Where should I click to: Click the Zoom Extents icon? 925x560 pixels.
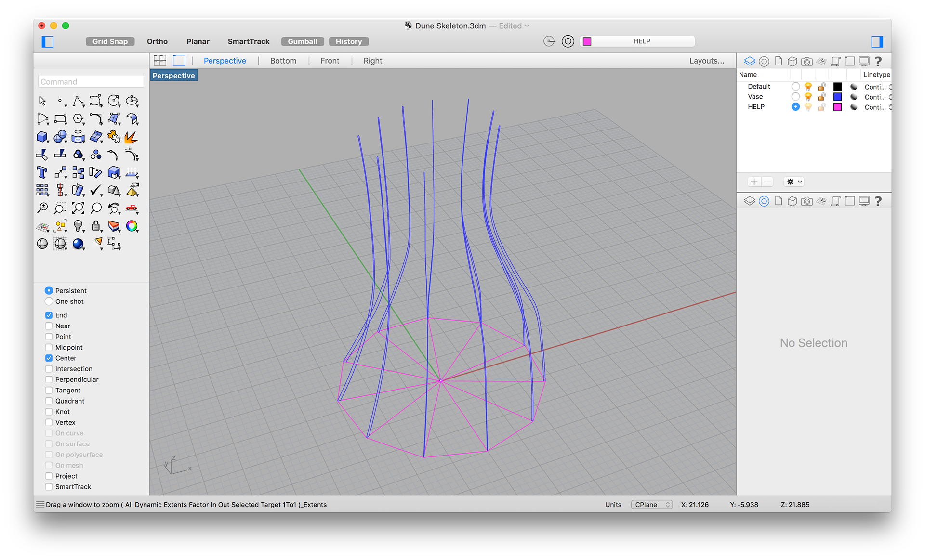pyautogui.click(x=78, y=208)
